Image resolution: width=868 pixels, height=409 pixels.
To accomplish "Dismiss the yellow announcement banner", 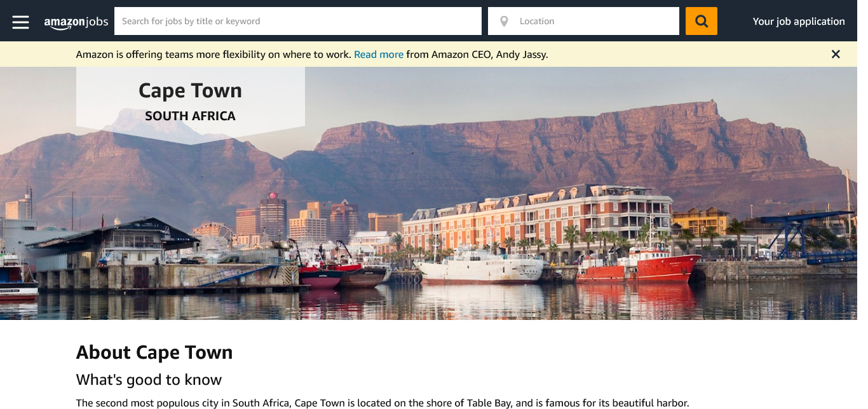I will pos(836,55).
